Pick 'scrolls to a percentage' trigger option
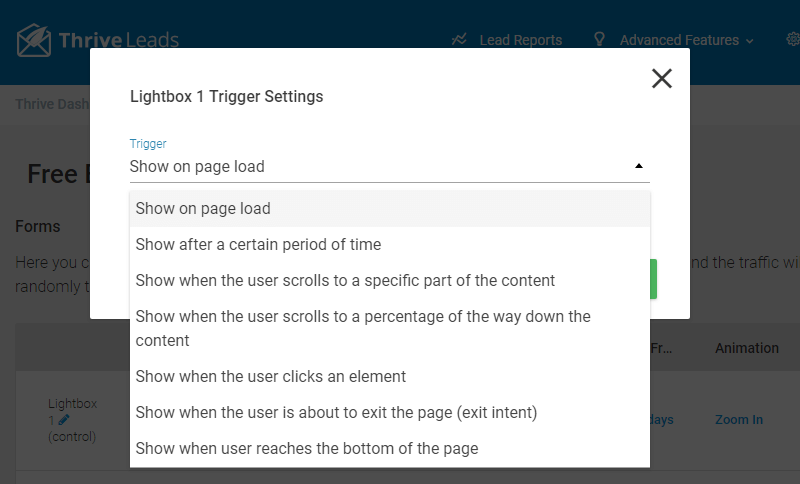800x484 pixels. point(390,328)
